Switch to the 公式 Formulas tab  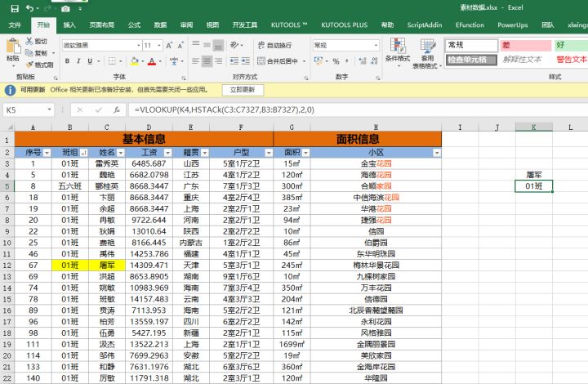point(134,25)
